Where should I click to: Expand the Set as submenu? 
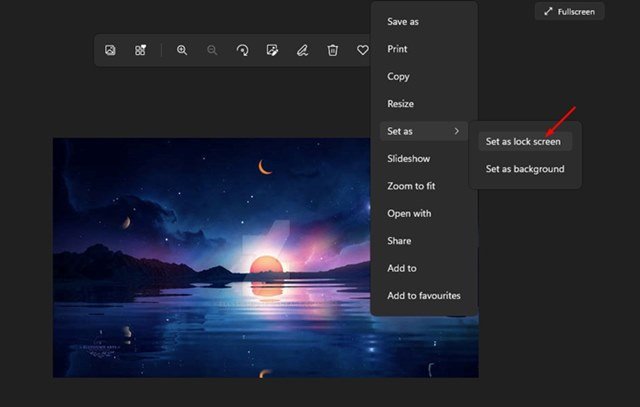(x=424, y=131)
